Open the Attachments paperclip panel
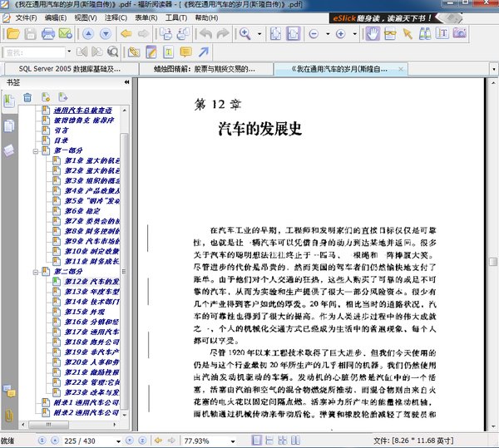 [8, 415]
